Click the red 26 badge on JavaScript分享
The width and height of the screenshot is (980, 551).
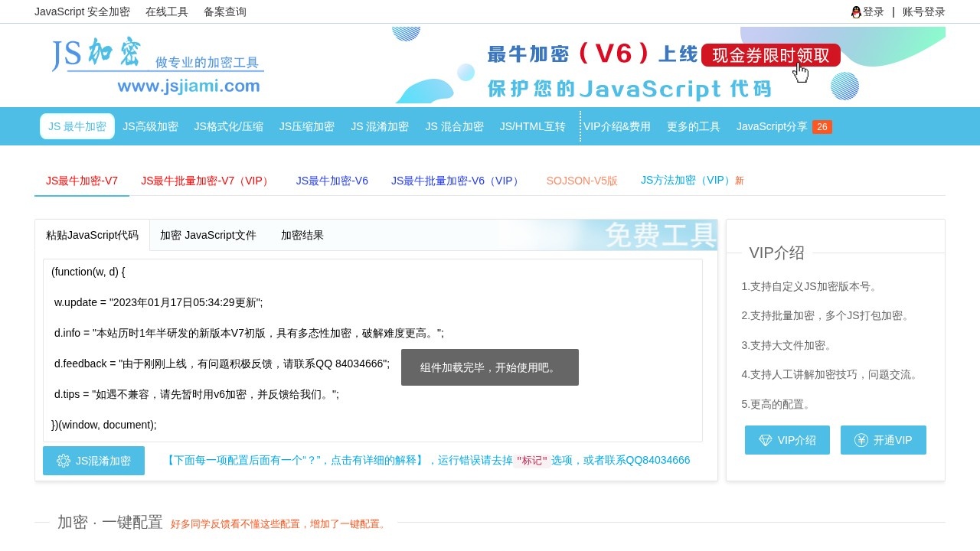tap(822, 127)
